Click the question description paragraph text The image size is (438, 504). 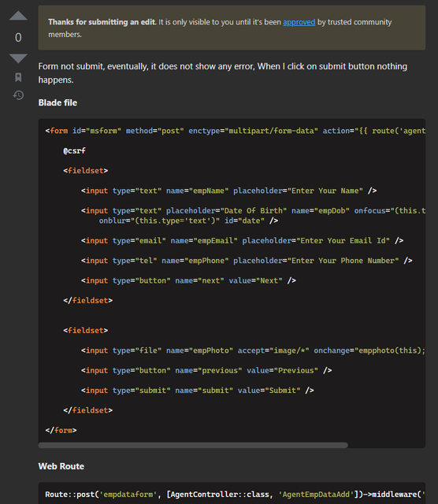click(222, 73)
